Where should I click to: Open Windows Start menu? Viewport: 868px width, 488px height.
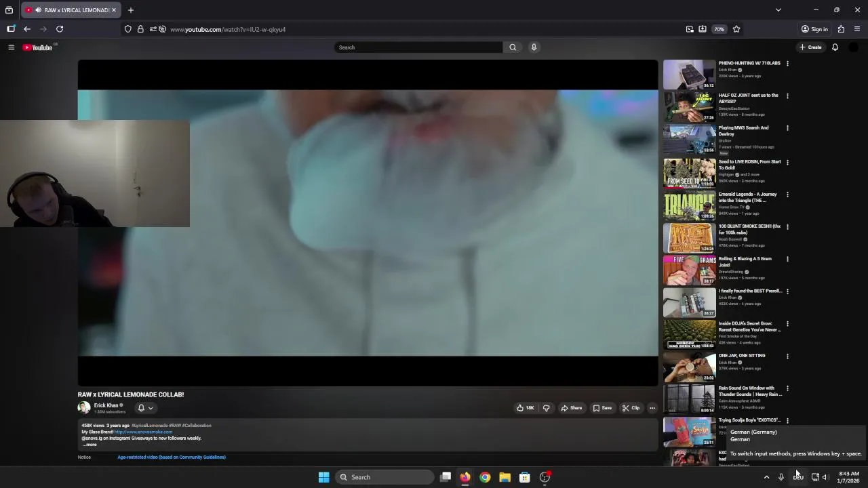coord(323,477)
